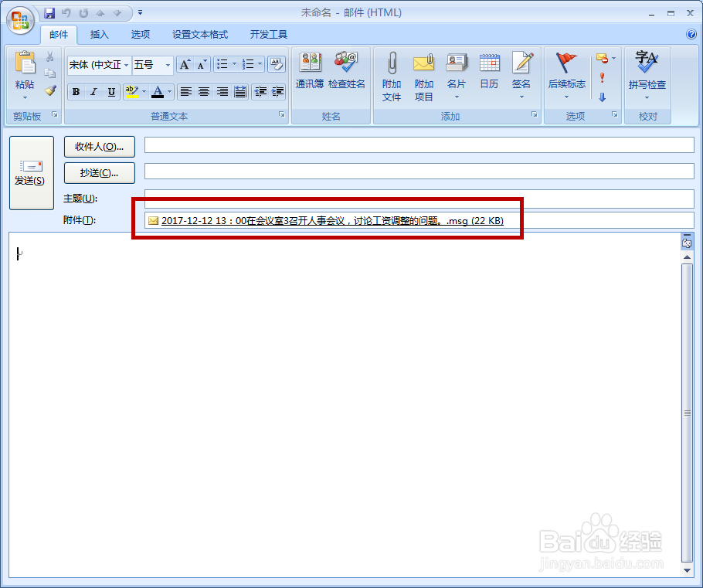Open the 普通文本 dialog launcher
This screenshot has width=703, height=588.
click(282, 115)
